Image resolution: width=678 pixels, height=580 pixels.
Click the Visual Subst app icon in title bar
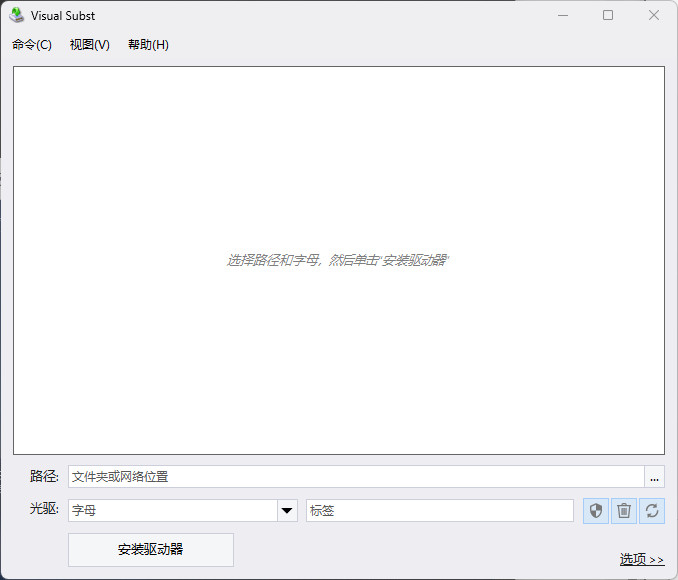tap(16, 15)
